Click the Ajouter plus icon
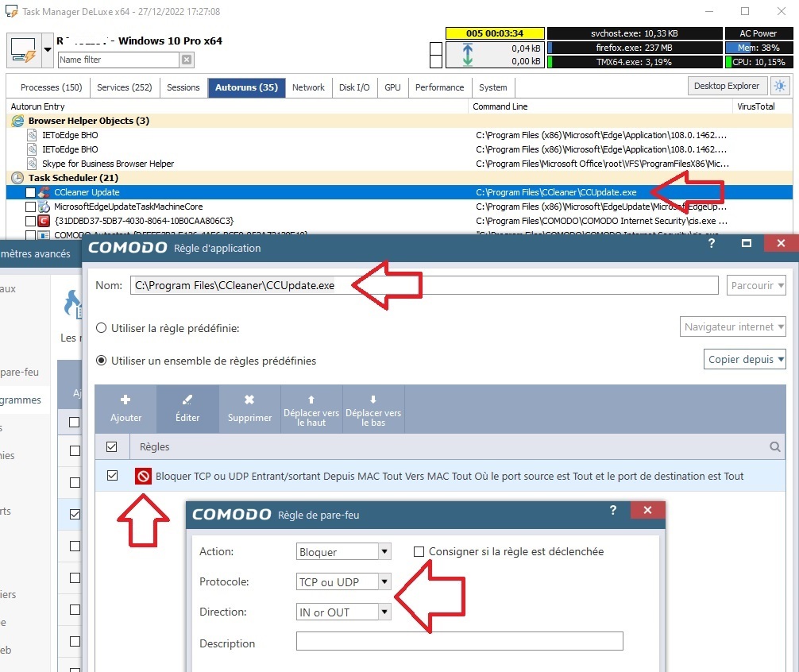 (x=125, y=400)
